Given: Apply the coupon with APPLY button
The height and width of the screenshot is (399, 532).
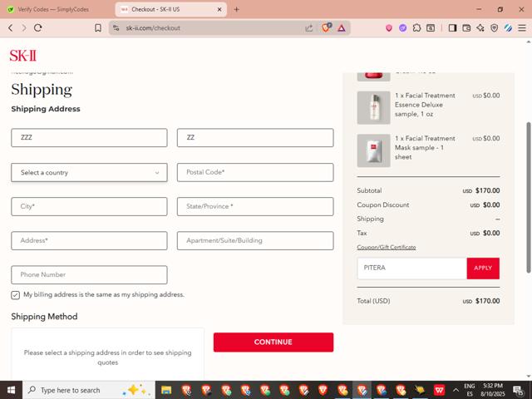Looking at the screenshot, I should (483, 268).
